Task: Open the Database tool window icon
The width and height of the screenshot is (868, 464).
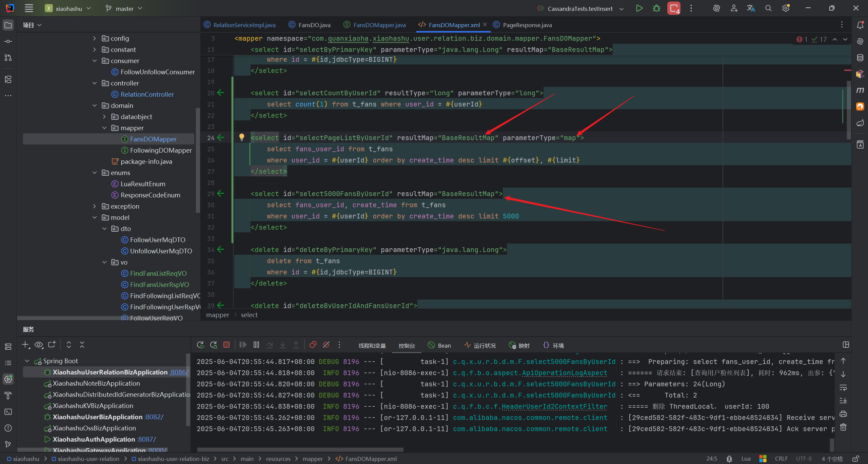Action: point(860,58)
